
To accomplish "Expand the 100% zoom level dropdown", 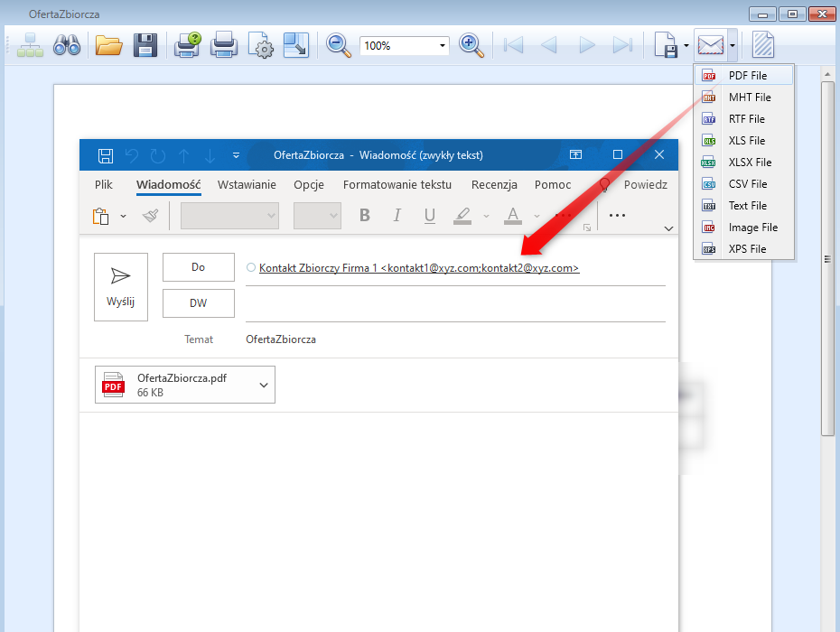I will [x=443, y=45].
